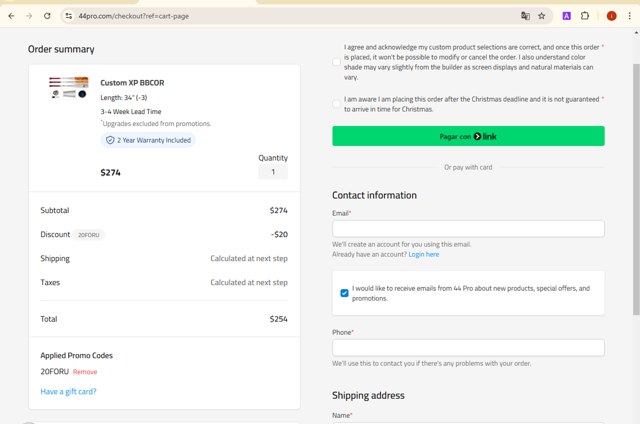This screenshot has height=424, width=640.
Task: Uncheck the 44 Pro emails subscription box
Action: click(345, 293)
